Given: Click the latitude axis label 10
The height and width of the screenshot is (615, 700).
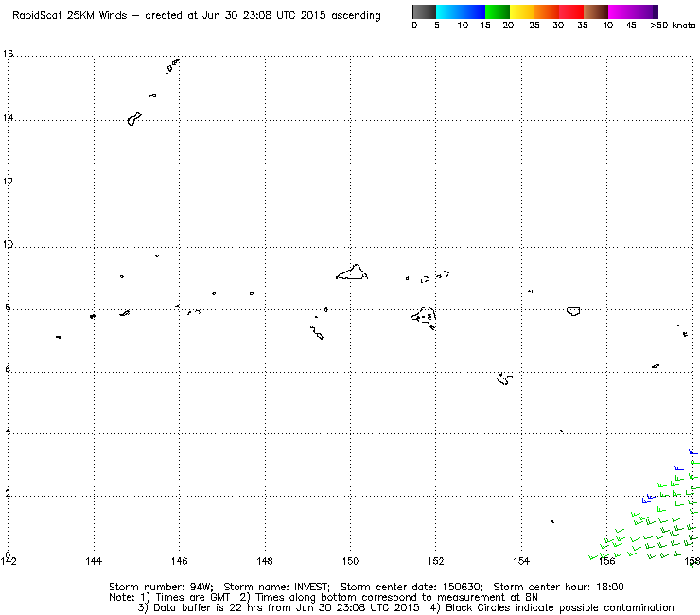Looking at the screenshot, I should [x=8, y=244].
